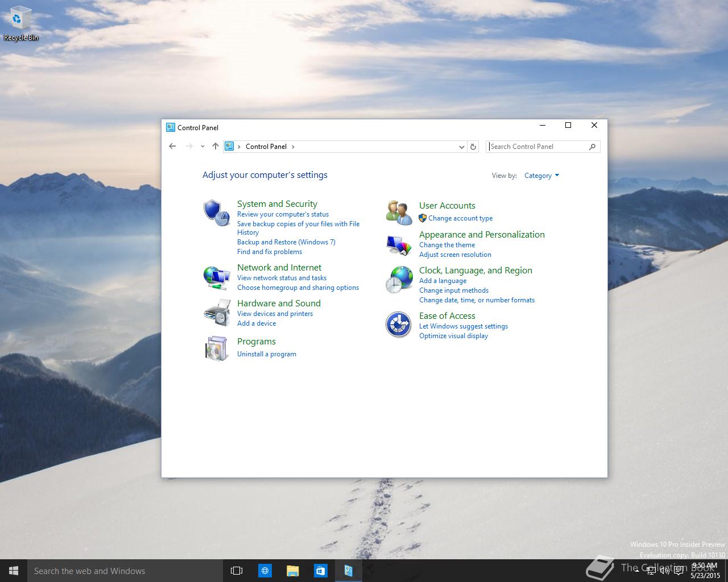Open File Explorer from the taskbar

pos(292,571)
